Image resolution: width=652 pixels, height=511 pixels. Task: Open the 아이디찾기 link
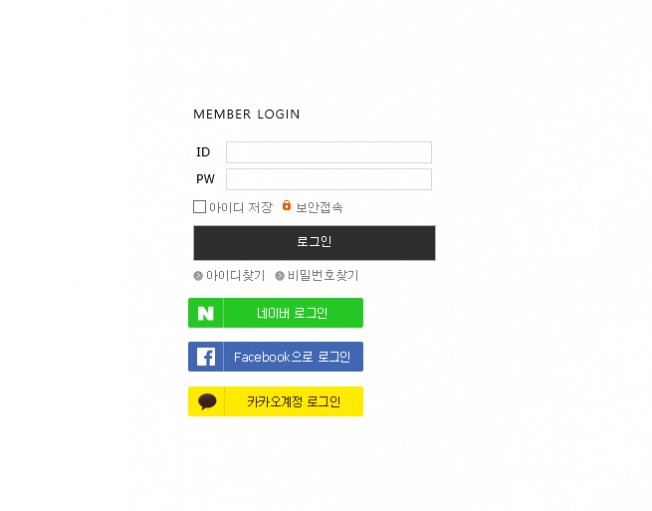click(235, 275)
